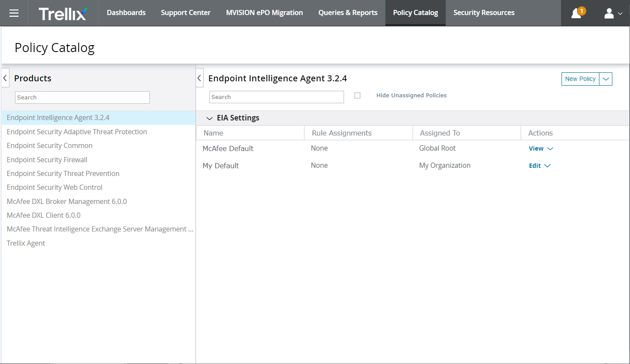630x364 pixels.
Task: Select McAfee DXL Broker Management 6.0.0
Action: point(99,201)
